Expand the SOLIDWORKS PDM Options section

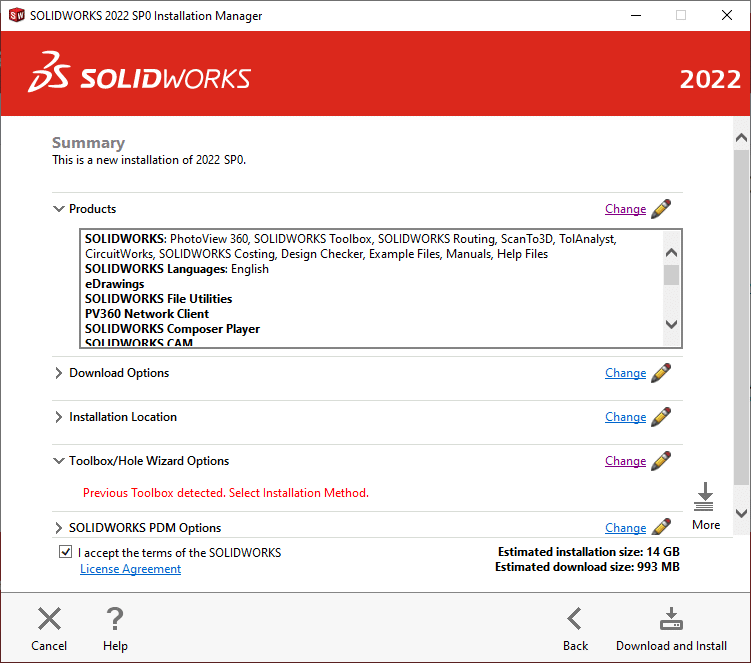(x=58, y=528)
